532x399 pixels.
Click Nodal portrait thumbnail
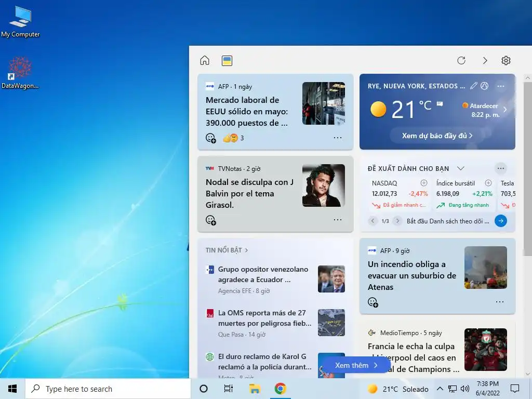(x=323, y=185)
